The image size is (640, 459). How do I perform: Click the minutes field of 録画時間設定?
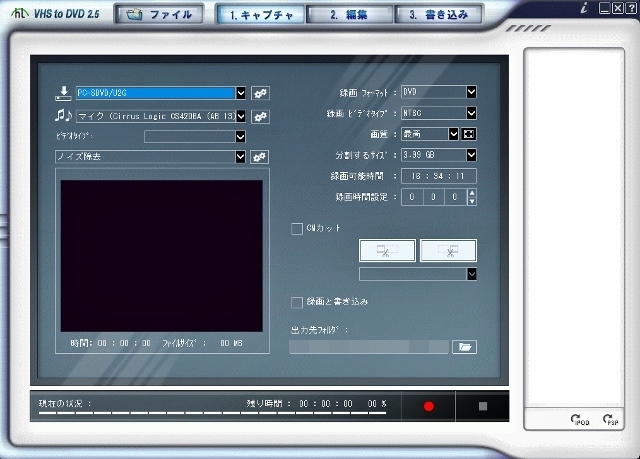point(433,197)
